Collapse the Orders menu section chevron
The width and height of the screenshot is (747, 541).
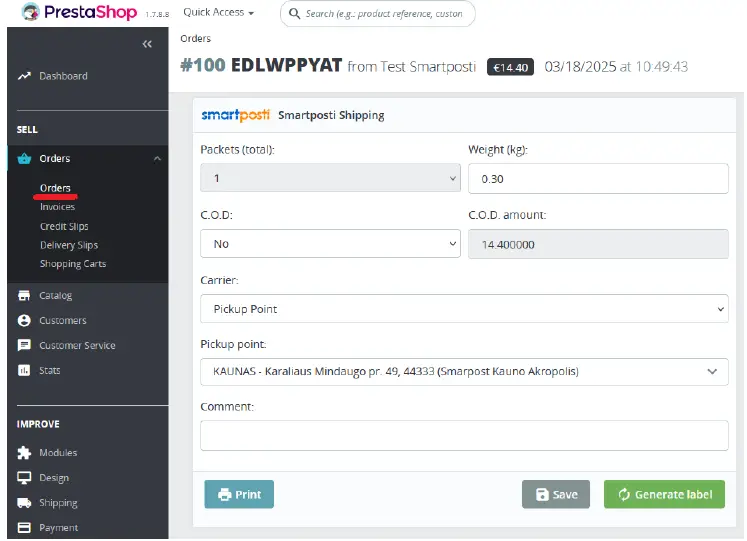coord(157,159)
